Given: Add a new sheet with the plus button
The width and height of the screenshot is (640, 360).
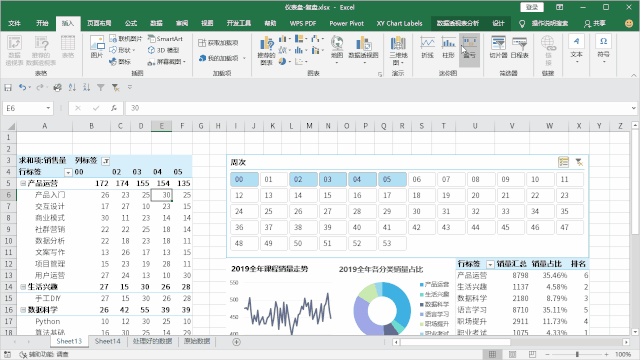Looking at the screenshot, I should pos(236,342).
